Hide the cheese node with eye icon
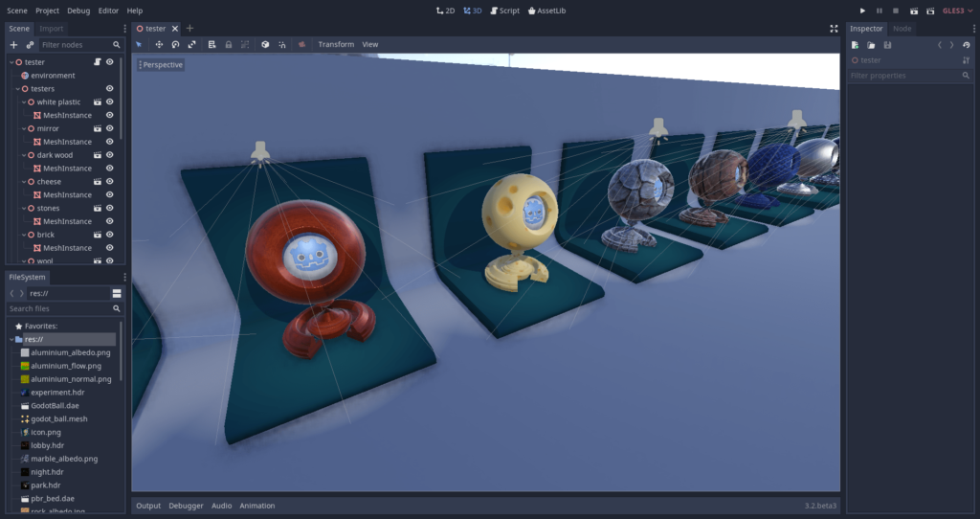The height and width of the screenshot is (519, 980). [x=110, y=181]
